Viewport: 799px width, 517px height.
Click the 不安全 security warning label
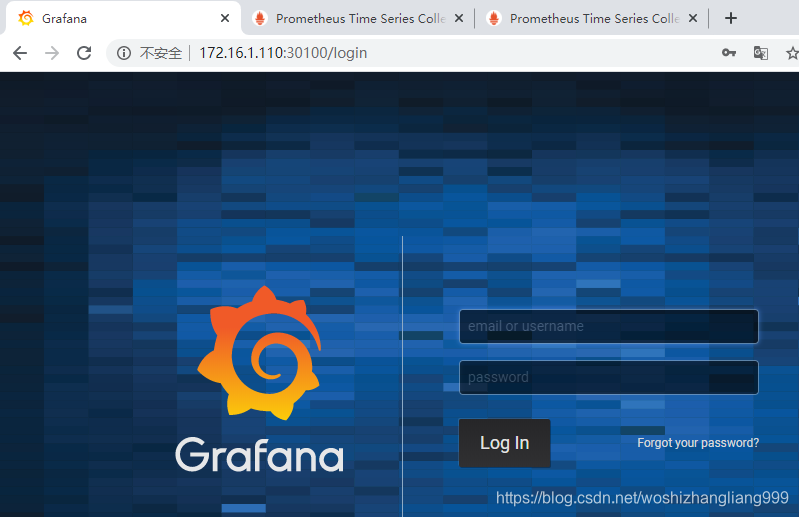pos(161,53)
